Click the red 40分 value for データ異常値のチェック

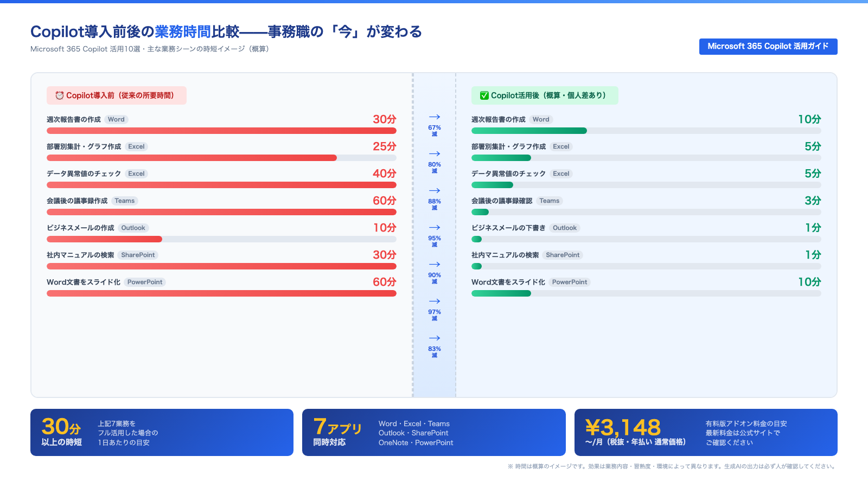click(385, 174)
